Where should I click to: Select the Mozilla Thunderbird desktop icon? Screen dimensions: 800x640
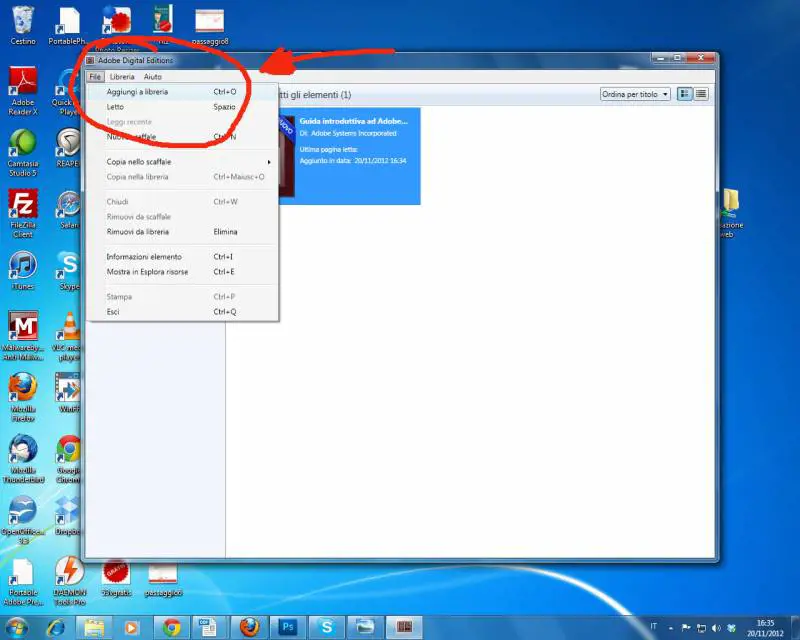pos(22,458)
